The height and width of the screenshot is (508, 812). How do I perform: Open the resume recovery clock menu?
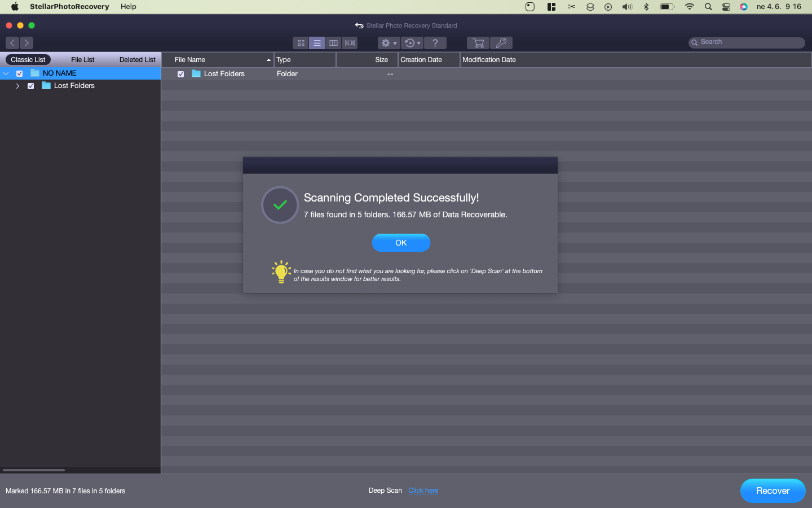(412, 43)
